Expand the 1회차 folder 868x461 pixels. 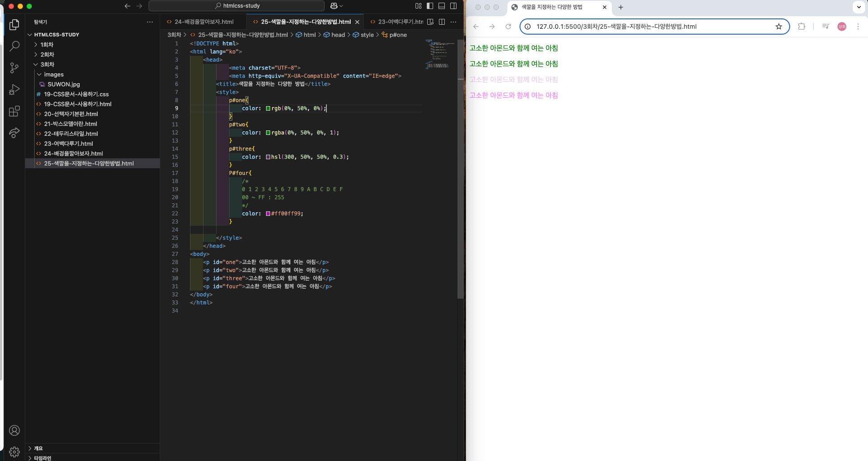pos(92,45)
